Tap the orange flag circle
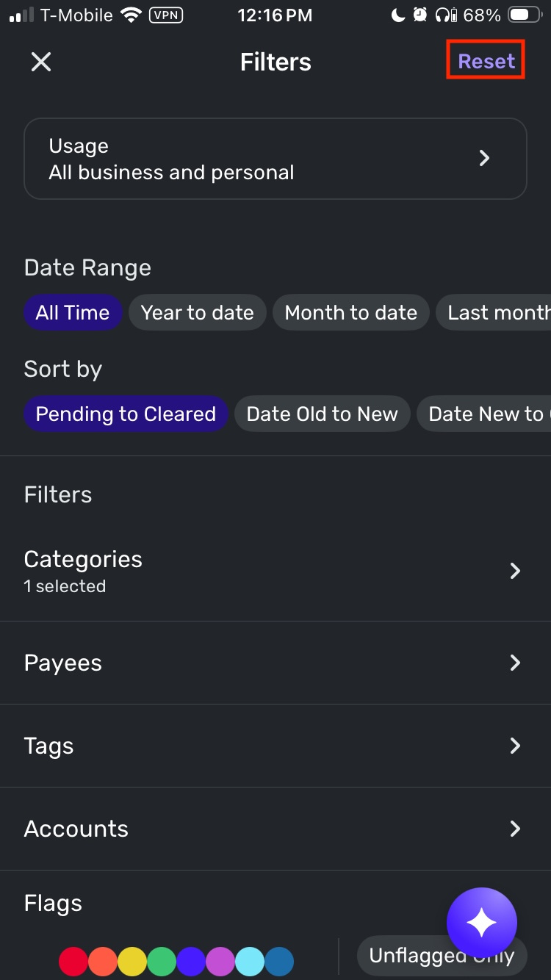The height and width of the screenshot is (980, 551). pos(103,961)
